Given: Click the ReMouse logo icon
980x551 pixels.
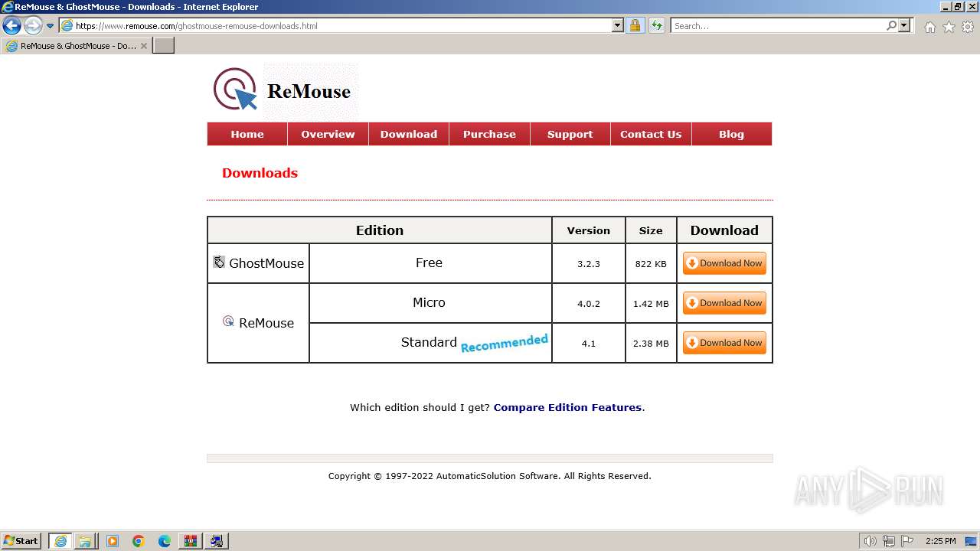Looking at the screenshot, I should (234, 90).
